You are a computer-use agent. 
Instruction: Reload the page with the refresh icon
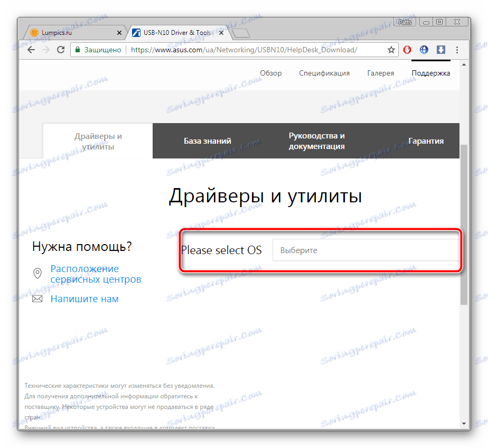click(x=61, y=50)
